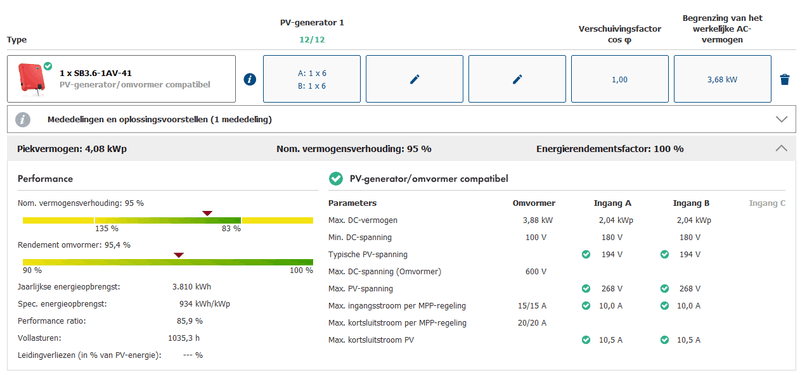Click the Ingang B check for Max. ingangsstroom
800x375 pixels.
coord(664,306)
